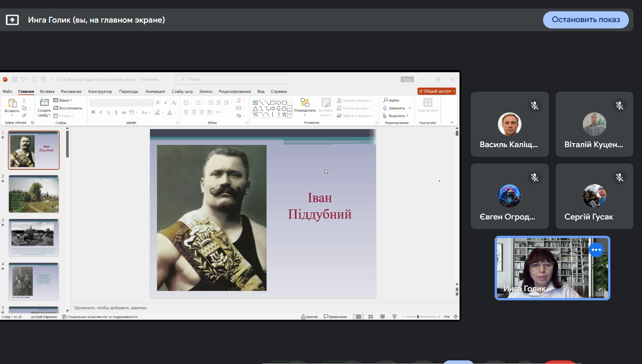Screen dimensions: 642x364
Task: Fit slide to current window icon
Action: coord(456,317)
